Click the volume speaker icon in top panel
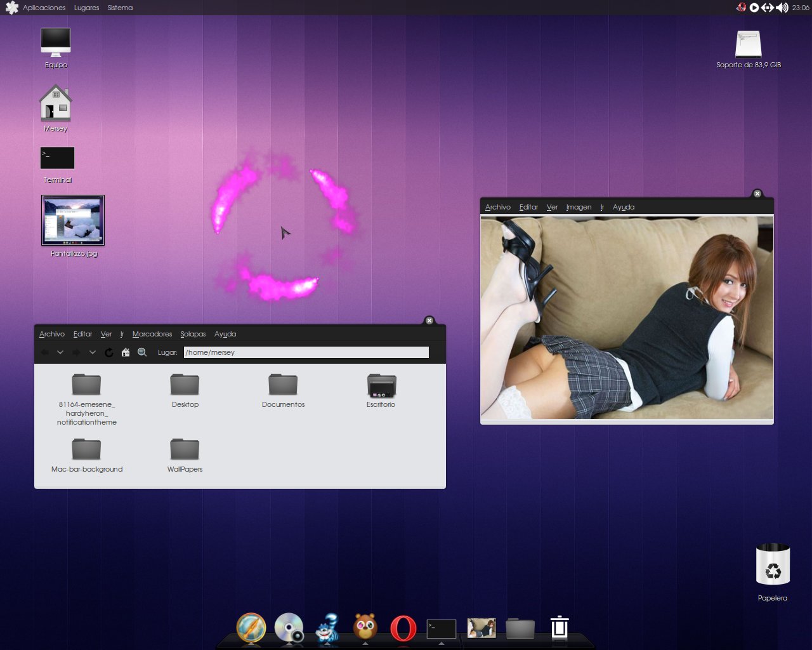Image resolution: width=812 pixels, height=650 pixels. click(x=782, y=8)
